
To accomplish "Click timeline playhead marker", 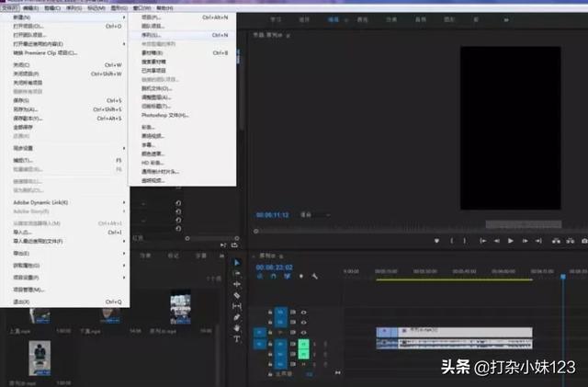I will (x=563, y=277).
